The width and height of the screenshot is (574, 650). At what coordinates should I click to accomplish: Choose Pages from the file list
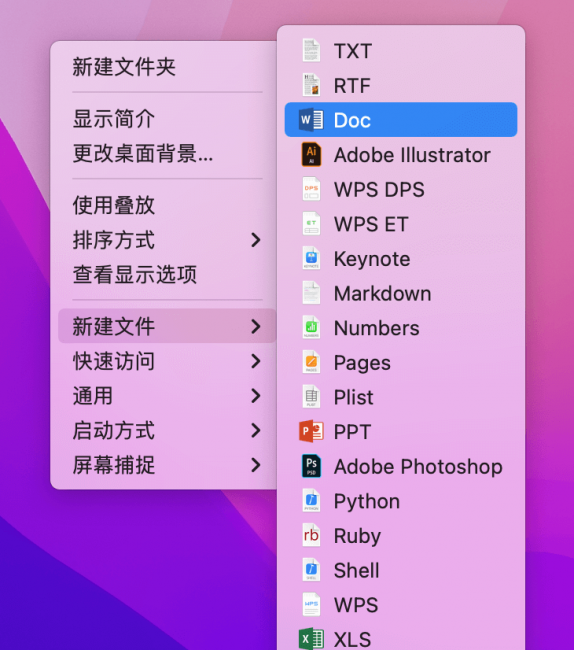coord(401,362)
